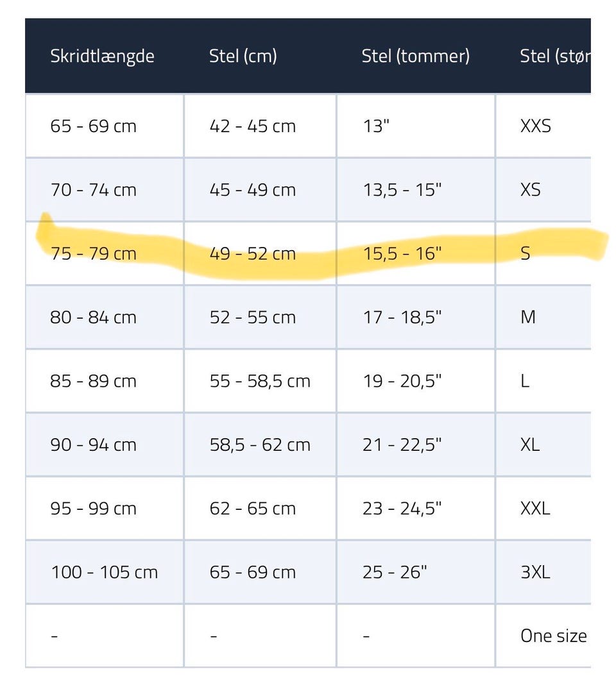Click the highlighted 49 - 52 cm cell
The height and width of the screenshot is (678, 616).
(x=252, y=253)
